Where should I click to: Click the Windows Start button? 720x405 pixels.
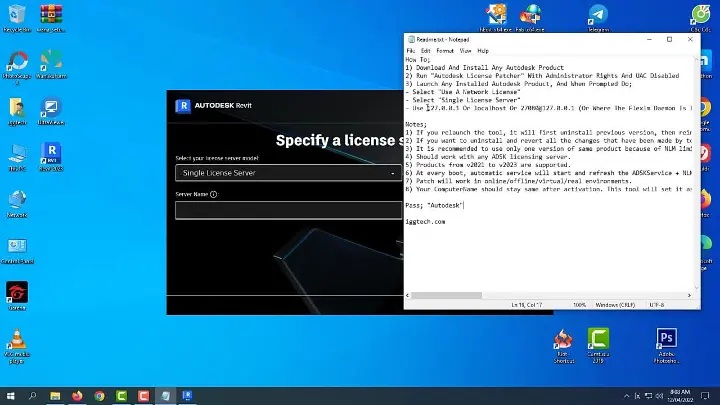[x=10, y=396]
